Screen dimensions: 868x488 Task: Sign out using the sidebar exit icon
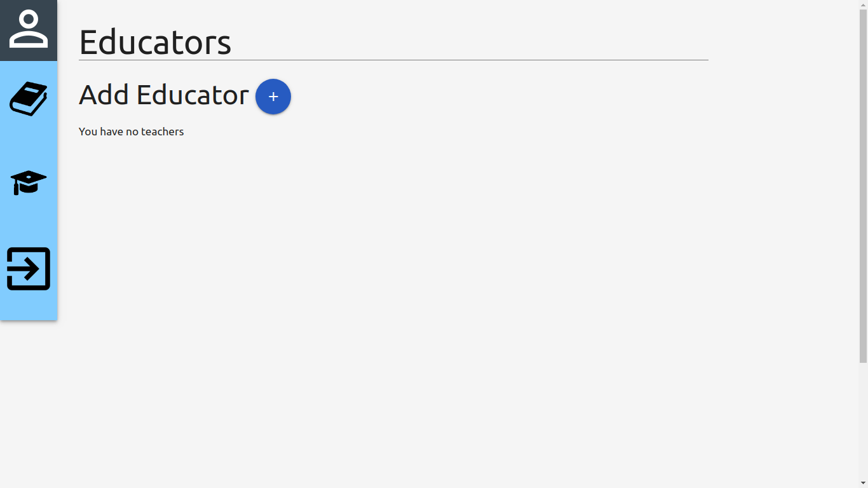29,269
